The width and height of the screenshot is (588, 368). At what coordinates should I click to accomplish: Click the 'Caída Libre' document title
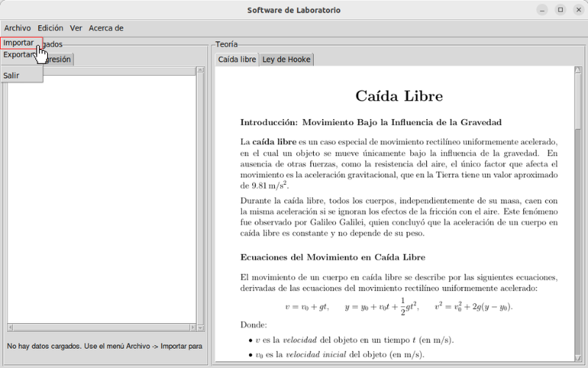399,96
